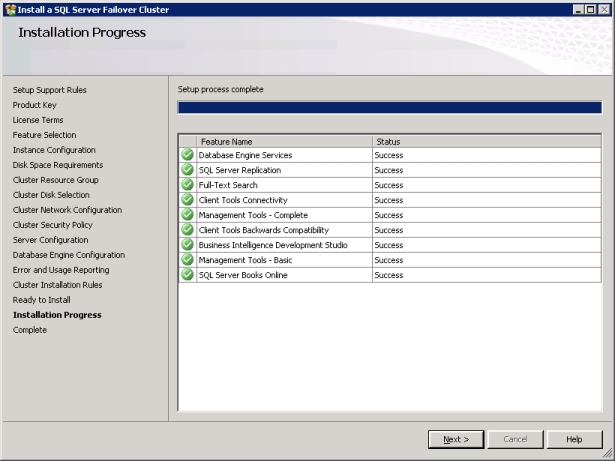Click the Cluster Resource Group step
The height and width of the screenshot is (461, 615).
click(x=56, y=180)
